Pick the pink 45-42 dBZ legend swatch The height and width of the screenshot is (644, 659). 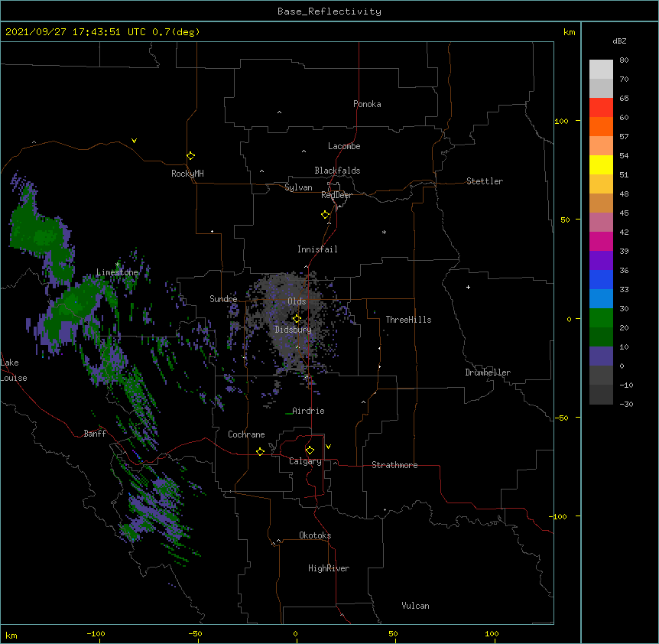click(601, 223)
